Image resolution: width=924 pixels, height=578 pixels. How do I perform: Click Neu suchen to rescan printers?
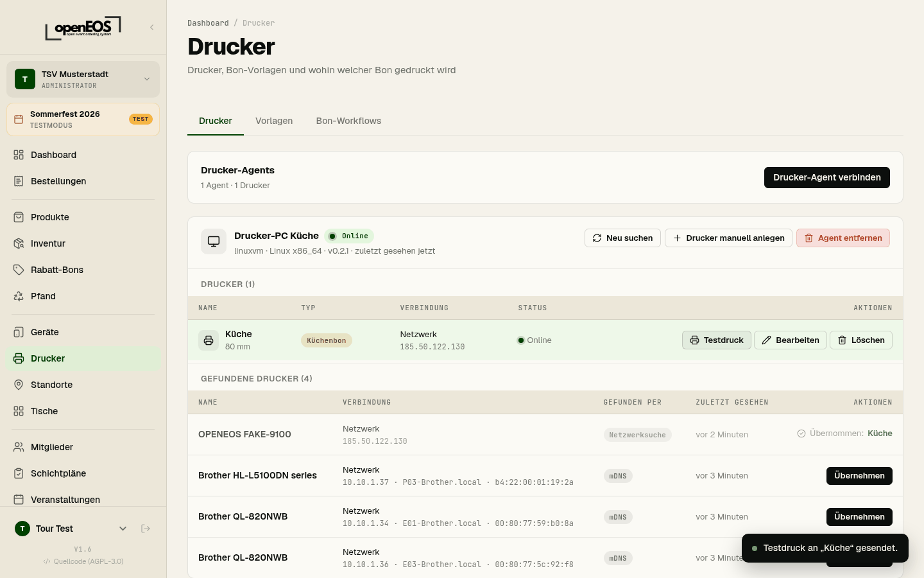tap(622, 238)
